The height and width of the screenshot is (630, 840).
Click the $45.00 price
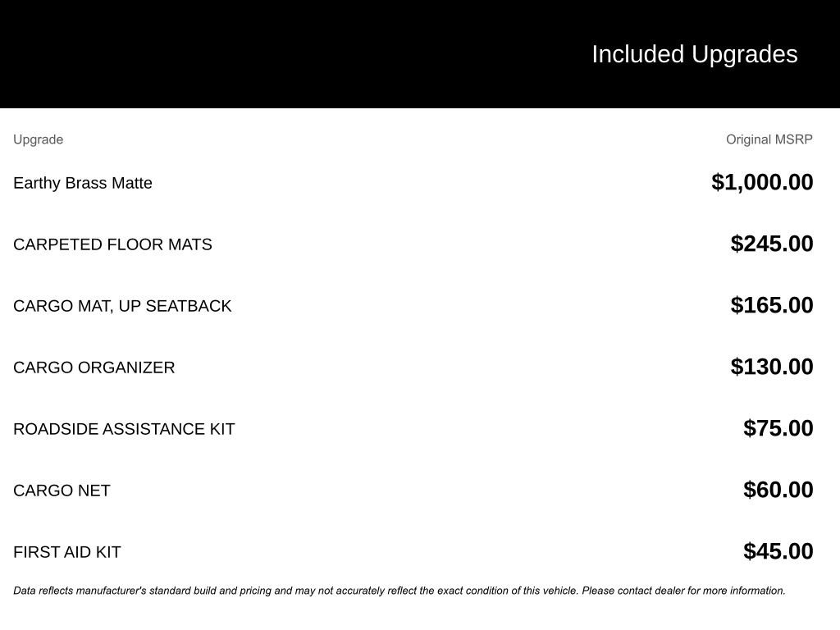tap(778, 551)
